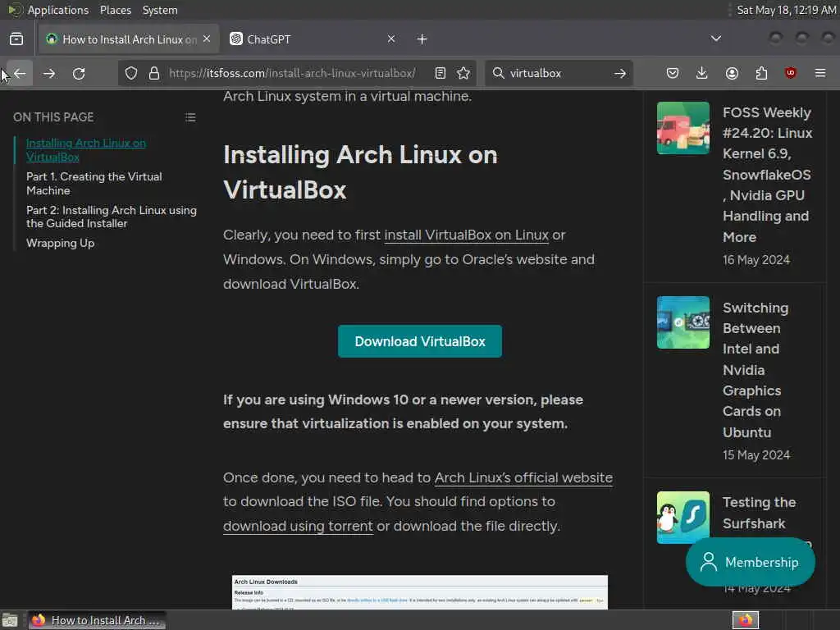The height and width of the screenshot is (630, 840).
Task: Click the search box containing virtualbox
Action: click(x=557, y=73)
